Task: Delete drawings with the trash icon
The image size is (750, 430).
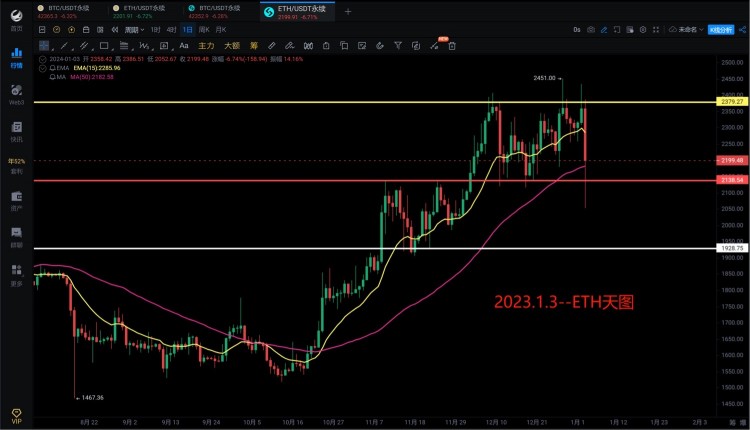Action: pyautogui.click(x=452, y=46)
